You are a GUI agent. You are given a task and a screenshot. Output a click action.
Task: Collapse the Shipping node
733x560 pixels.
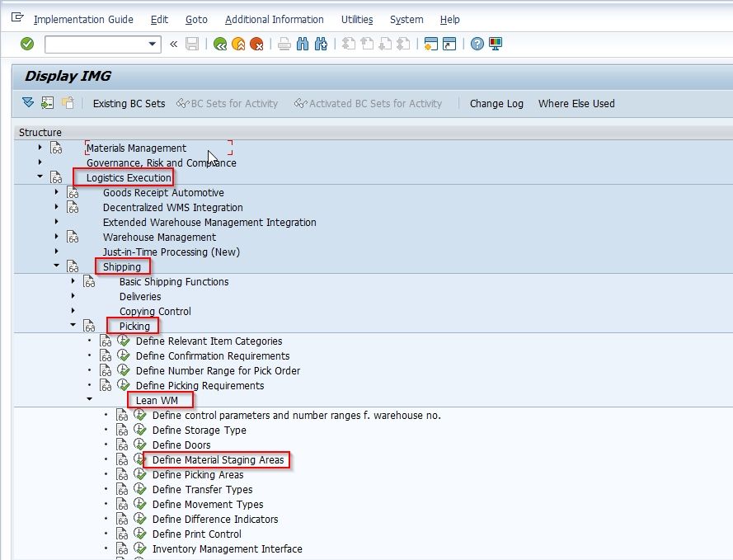(57, 266)
